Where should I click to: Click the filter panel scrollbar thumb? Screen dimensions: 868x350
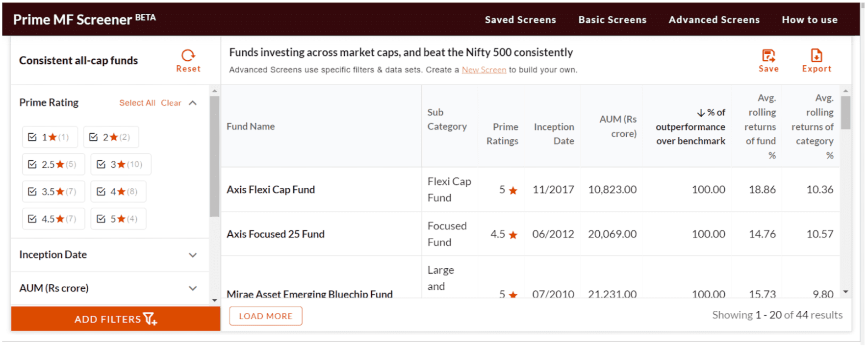[214, 156]
